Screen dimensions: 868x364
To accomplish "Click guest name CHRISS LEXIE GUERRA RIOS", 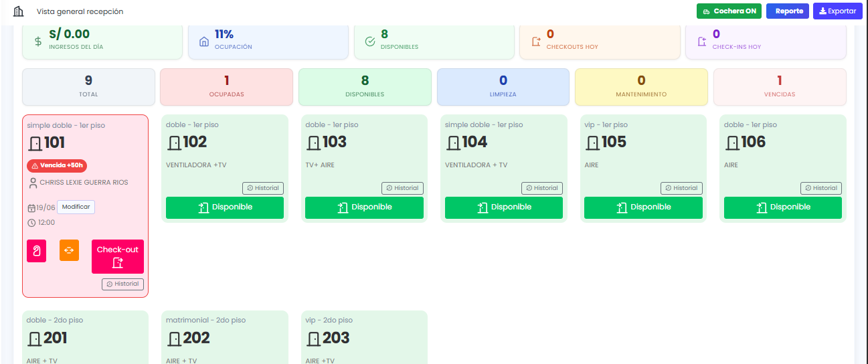I will [x=84, y=182].
